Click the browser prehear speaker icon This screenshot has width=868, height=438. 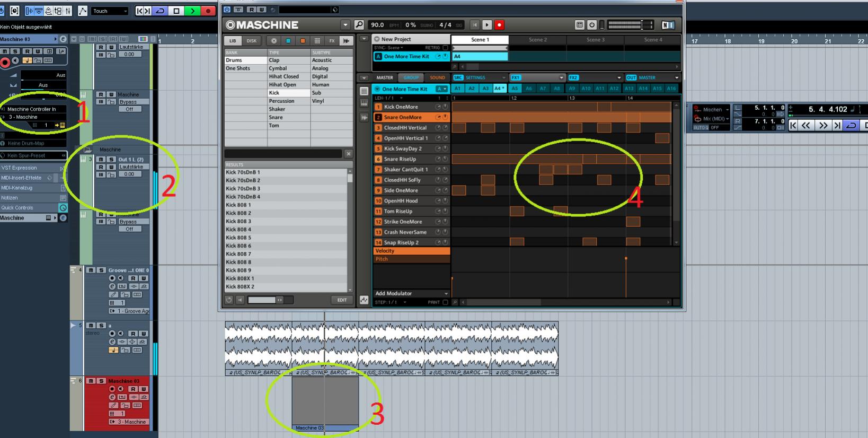(240, 300)
